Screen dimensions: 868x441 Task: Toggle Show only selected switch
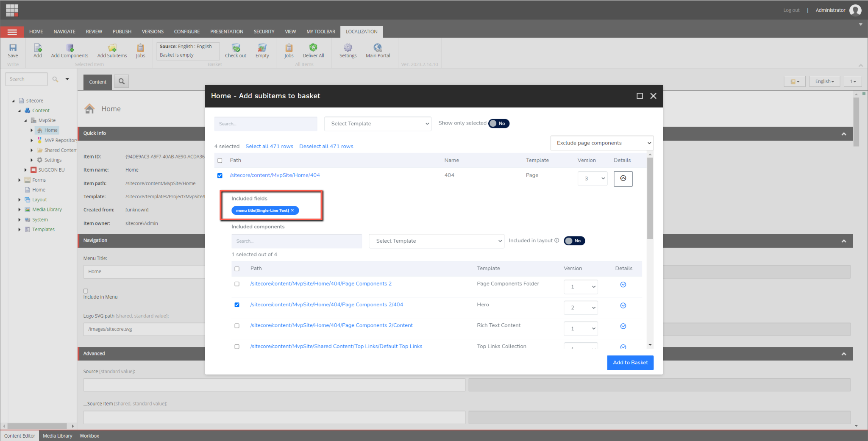pos(499,123)
